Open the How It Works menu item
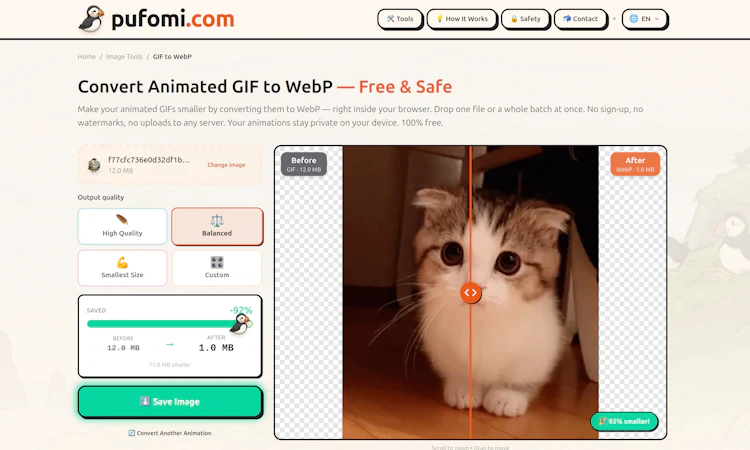The image size is (750, 450). click(x=462, y=19)
